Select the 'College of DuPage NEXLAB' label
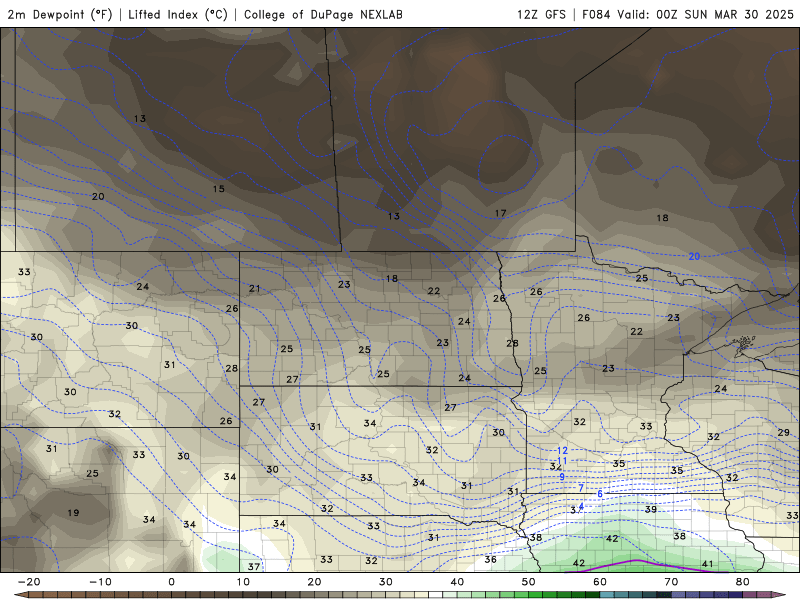 tap(323, 14)
